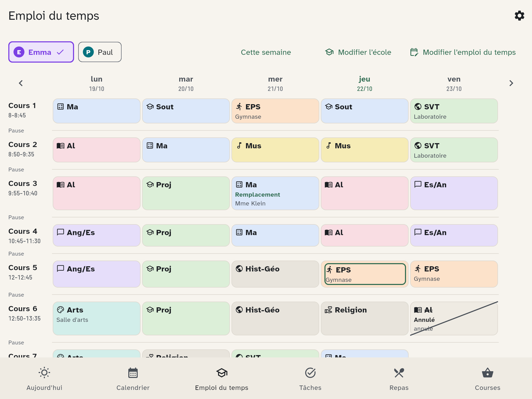The image size is (532, 399).
Task: Open Wednesday Cours 6 Hist-Géo lesson
Action: pos(275,318)
